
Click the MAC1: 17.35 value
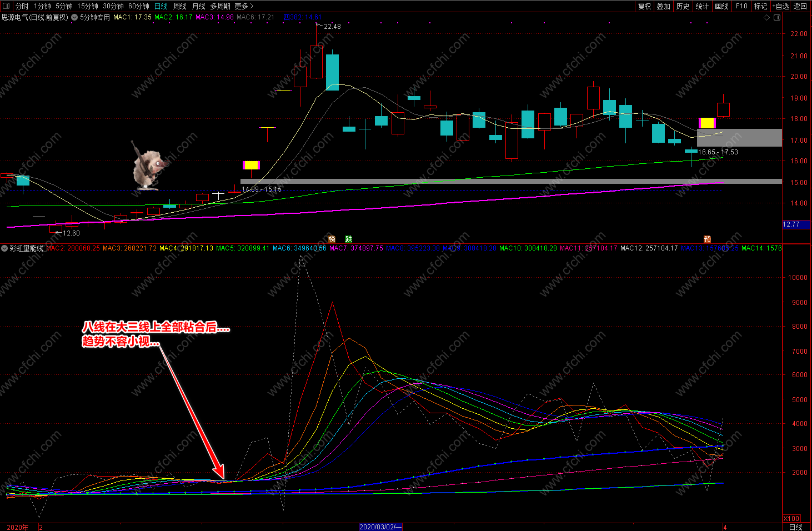tap(132, 17)
